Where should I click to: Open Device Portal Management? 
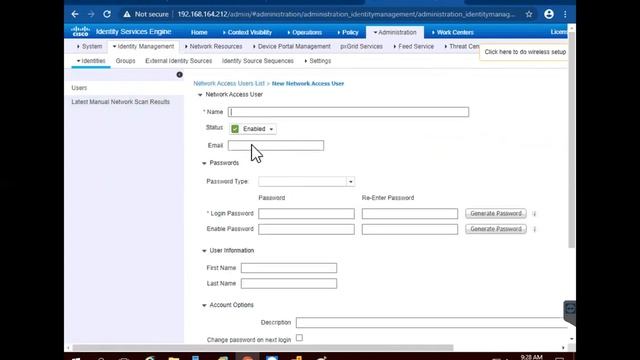[x=291, y=47]
